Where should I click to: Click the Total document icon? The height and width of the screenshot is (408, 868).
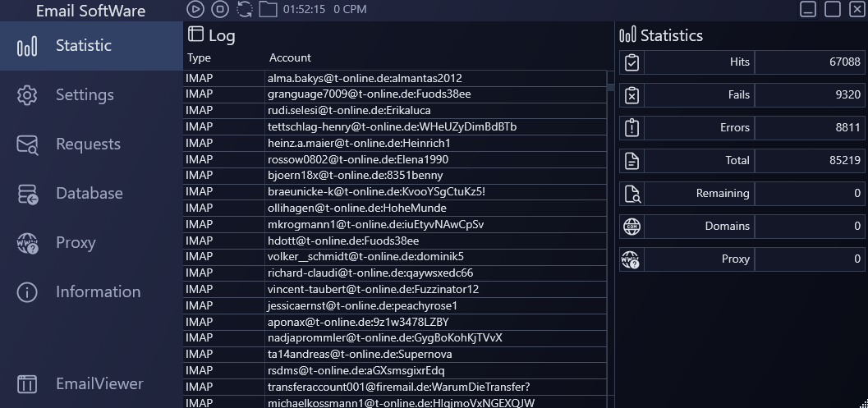(x=631, y=161)
